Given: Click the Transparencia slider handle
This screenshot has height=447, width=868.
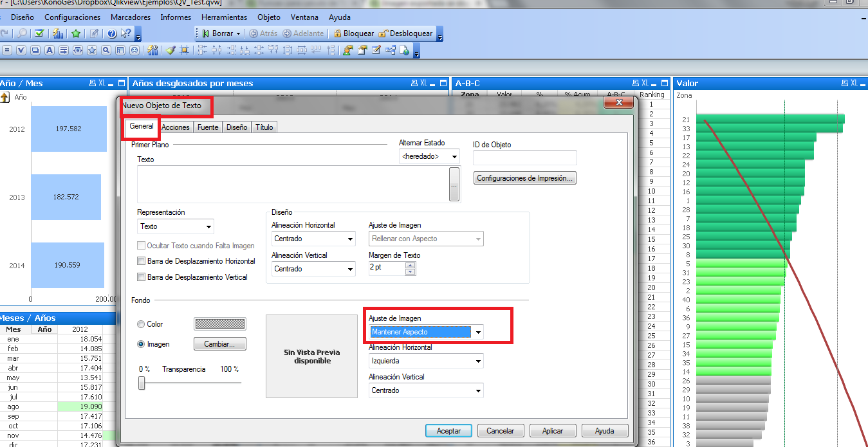Looking at the screenshot, I should (x=142, y=383).
